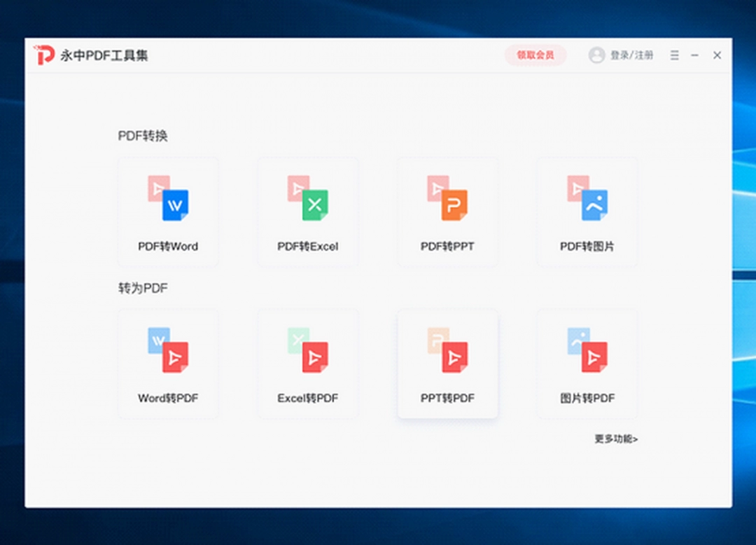
Task: Open the user avatar account icon
Action: pyautogui.click(x=596, y=55)
